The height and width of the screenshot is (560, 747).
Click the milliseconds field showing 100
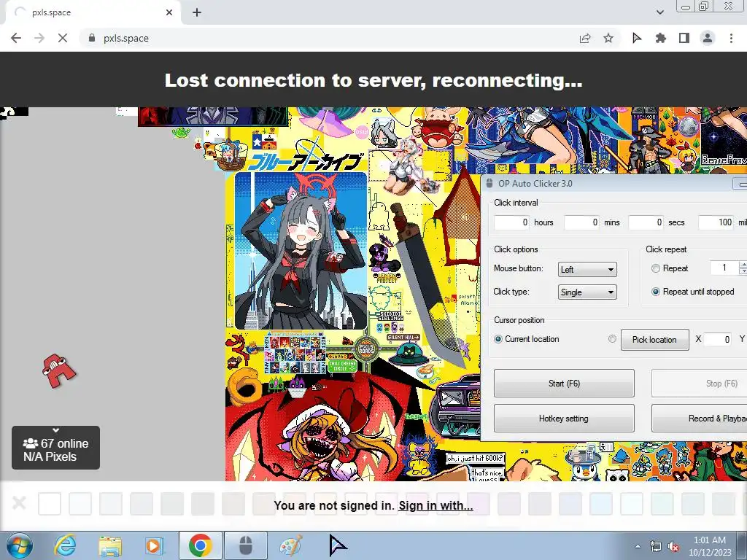click(716, 222)
